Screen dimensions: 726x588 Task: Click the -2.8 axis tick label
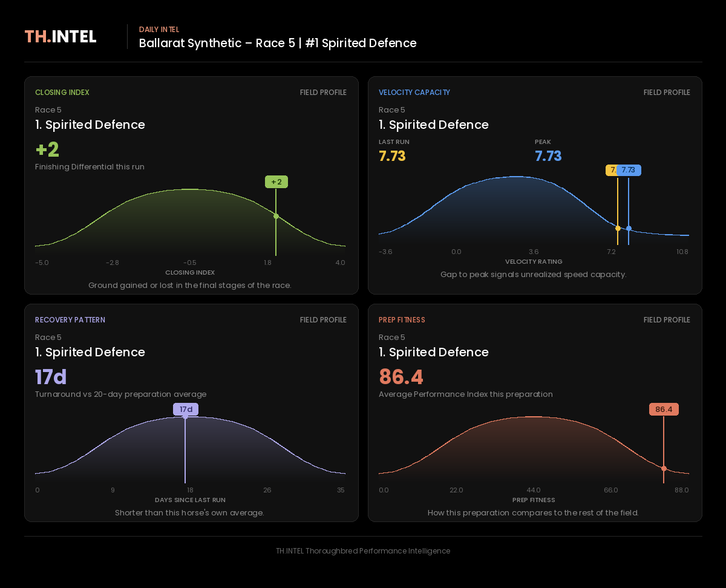[113, 263]
